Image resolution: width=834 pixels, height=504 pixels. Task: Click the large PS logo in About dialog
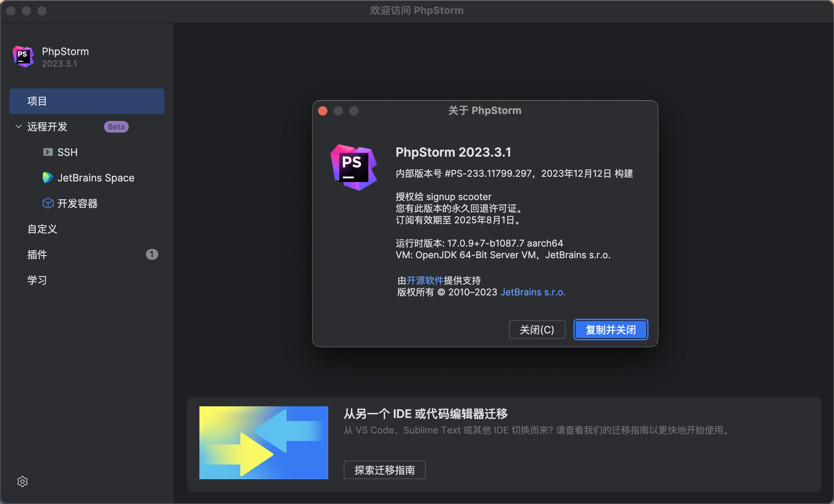pyautogui.click(x=353, y=167)
